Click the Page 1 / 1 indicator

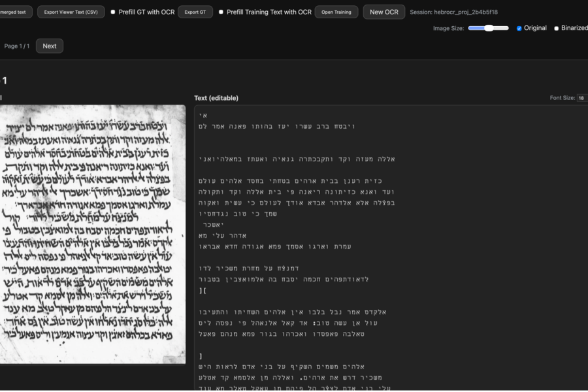click(x=17, y=46)
